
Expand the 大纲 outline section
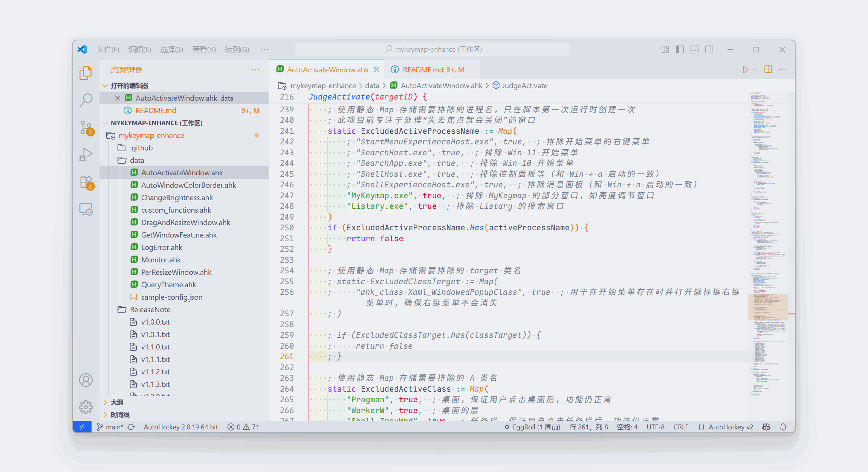(117, 402)
